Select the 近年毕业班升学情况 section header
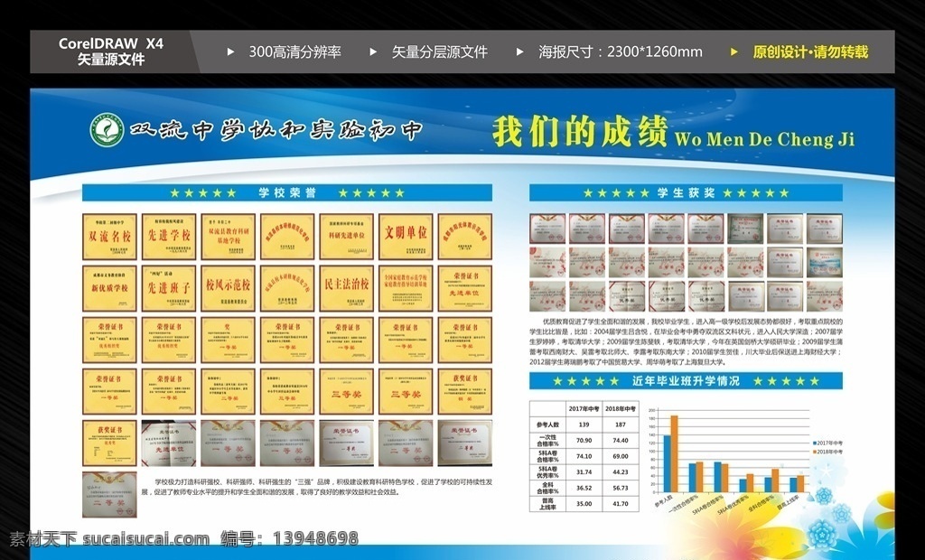 (x=686, y=381)
